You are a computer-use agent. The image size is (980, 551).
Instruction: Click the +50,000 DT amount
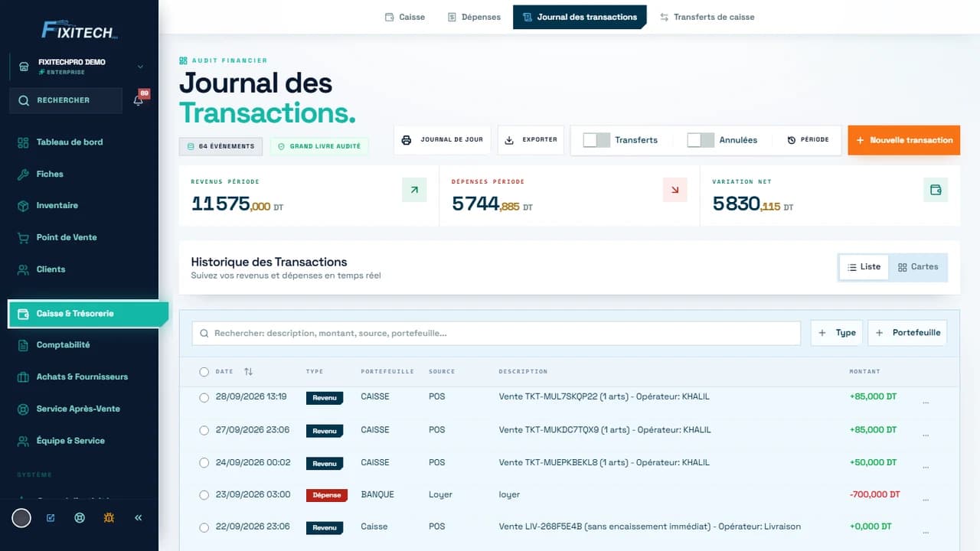873,462
